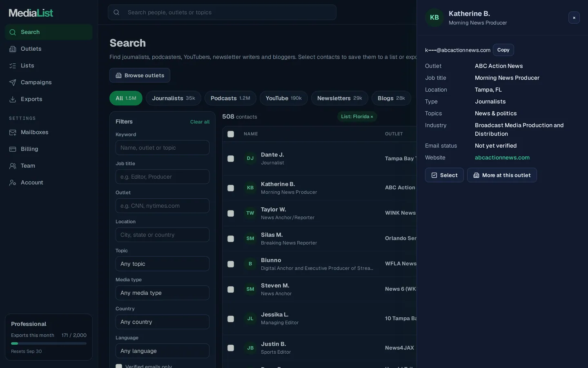The image size is (588, 368).
Task: Switch to the YouTube tab
Action: [284, 98]
